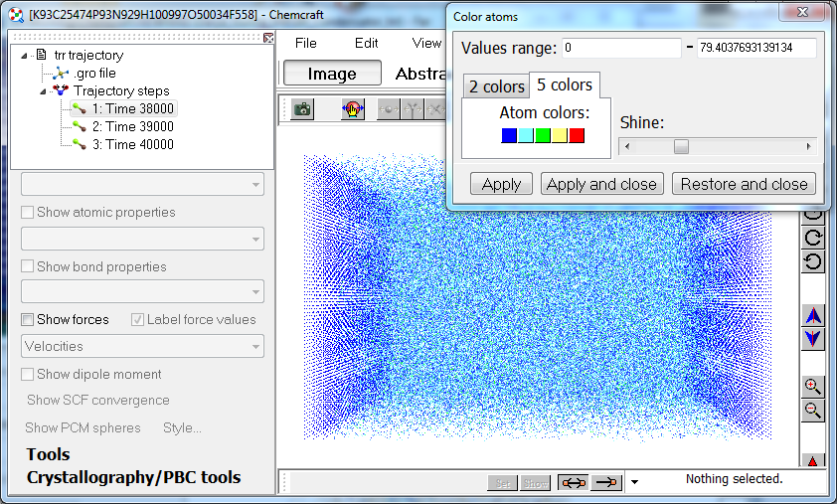Click the clockwise rotate icon

(x=813, y=238)
